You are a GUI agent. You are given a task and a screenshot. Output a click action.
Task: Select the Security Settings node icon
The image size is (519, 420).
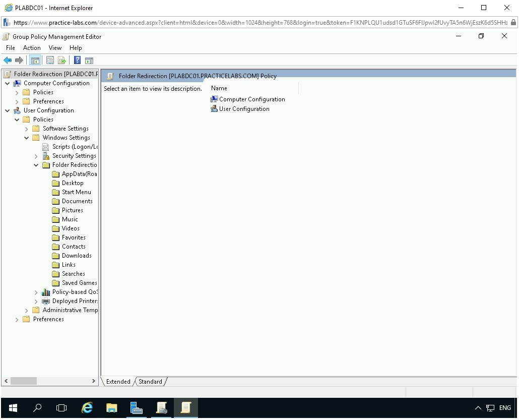point(46,156)
